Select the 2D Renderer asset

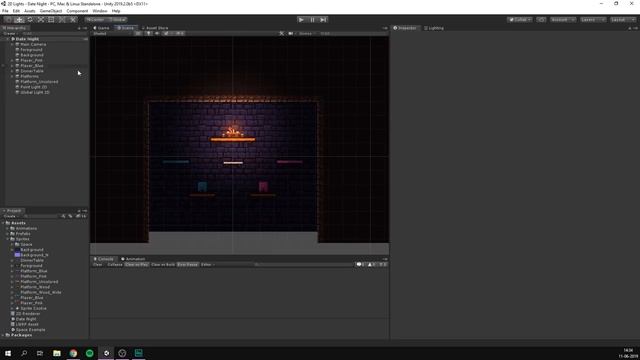click(x=28, y=313)
